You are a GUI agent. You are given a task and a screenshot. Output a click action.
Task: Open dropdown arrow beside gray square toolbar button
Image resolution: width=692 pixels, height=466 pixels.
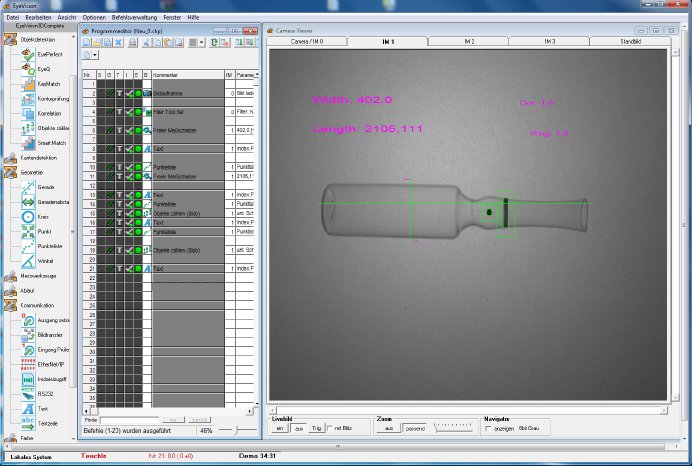202,43
